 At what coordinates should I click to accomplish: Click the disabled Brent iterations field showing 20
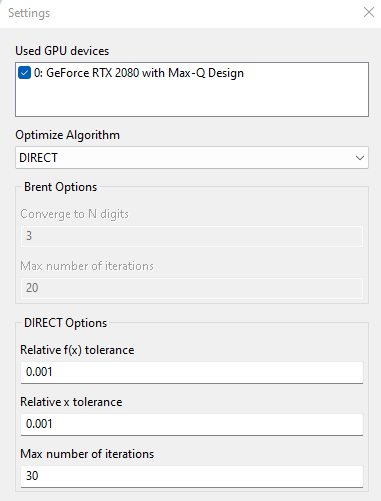coord(192,288)
